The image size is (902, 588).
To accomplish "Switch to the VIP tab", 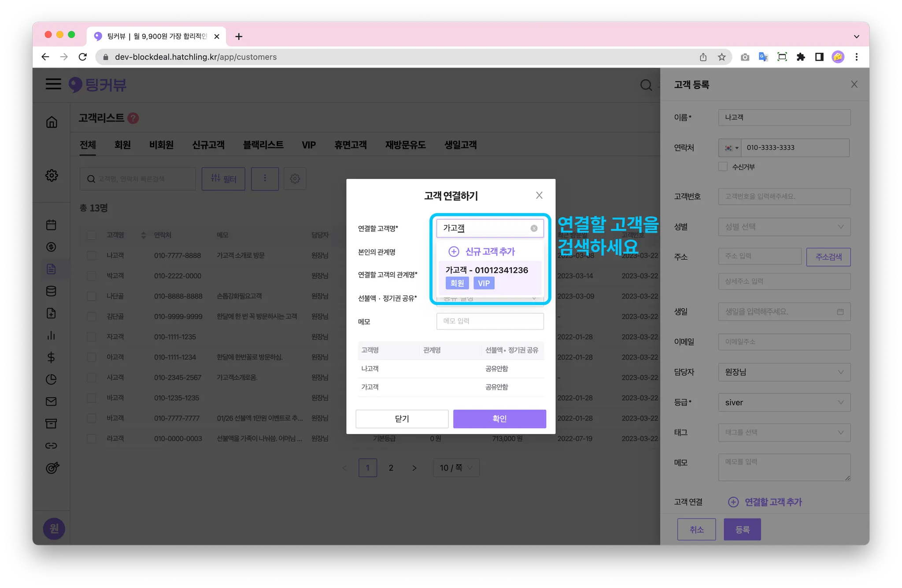I will pos(308,145).
